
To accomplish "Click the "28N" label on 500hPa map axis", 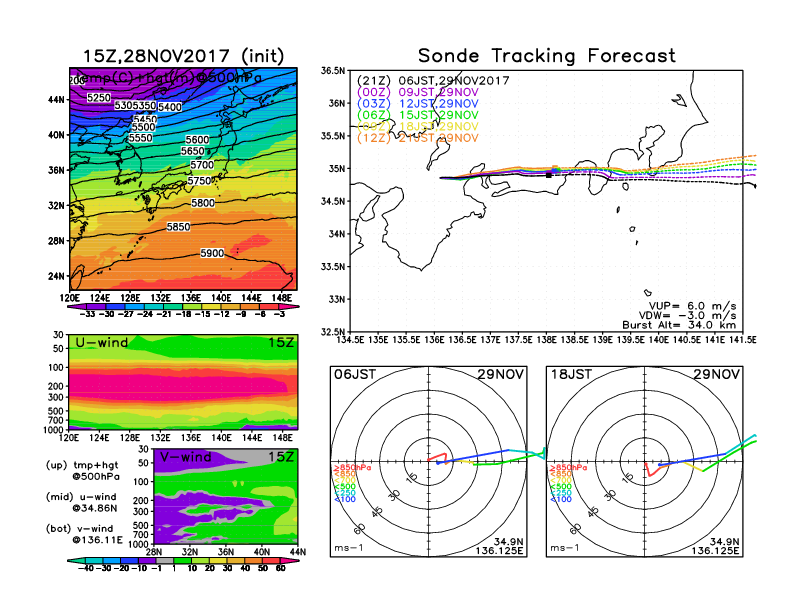I will click(57, 241).
